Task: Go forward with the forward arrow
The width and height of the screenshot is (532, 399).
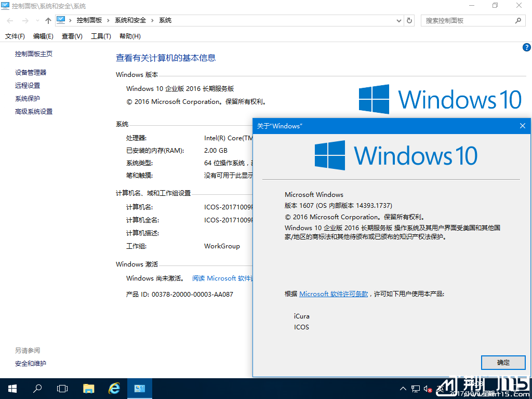Action: (x=25, y=21)
